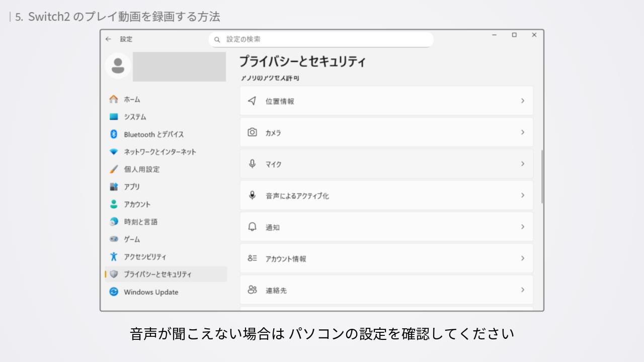Viewport: 644px width, 362px height.
Task: Click the bell icon beside 通知
Action: [252, 227]
